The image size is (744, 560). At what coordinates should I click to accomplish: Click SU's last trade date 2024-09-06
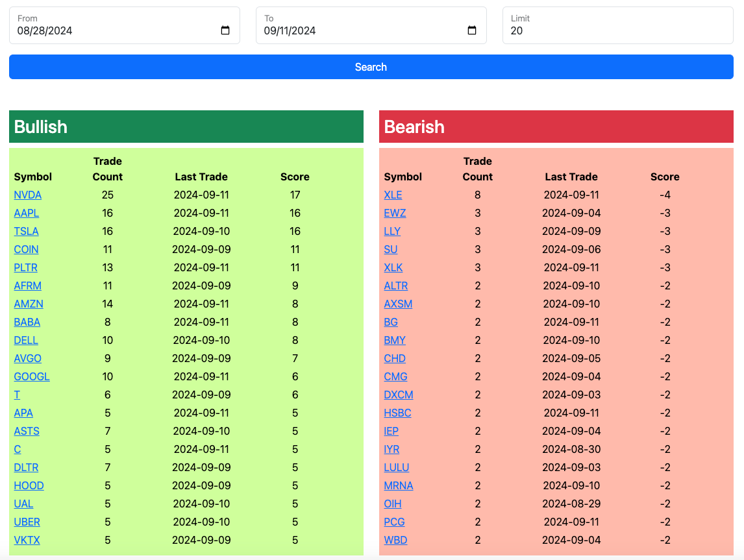coord(571,249)
